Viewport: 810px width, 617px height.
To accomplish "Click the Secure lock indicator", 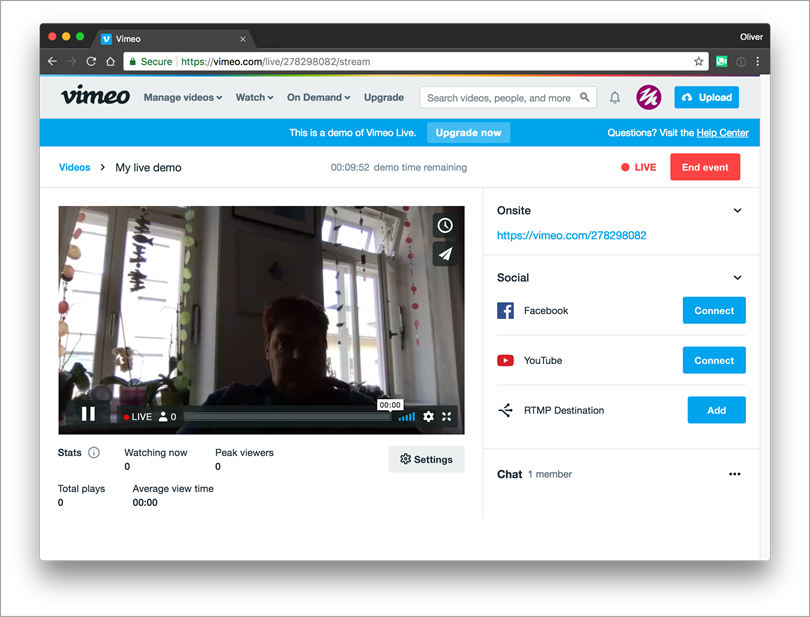I will tap(150, 61).
